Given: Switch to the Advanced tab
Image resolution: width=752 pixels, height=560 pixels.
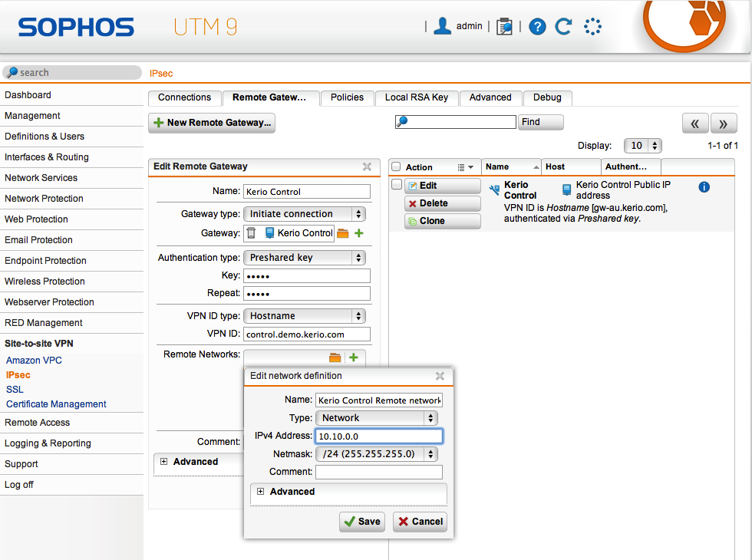Looking at the screenshot, I should 490,97.
